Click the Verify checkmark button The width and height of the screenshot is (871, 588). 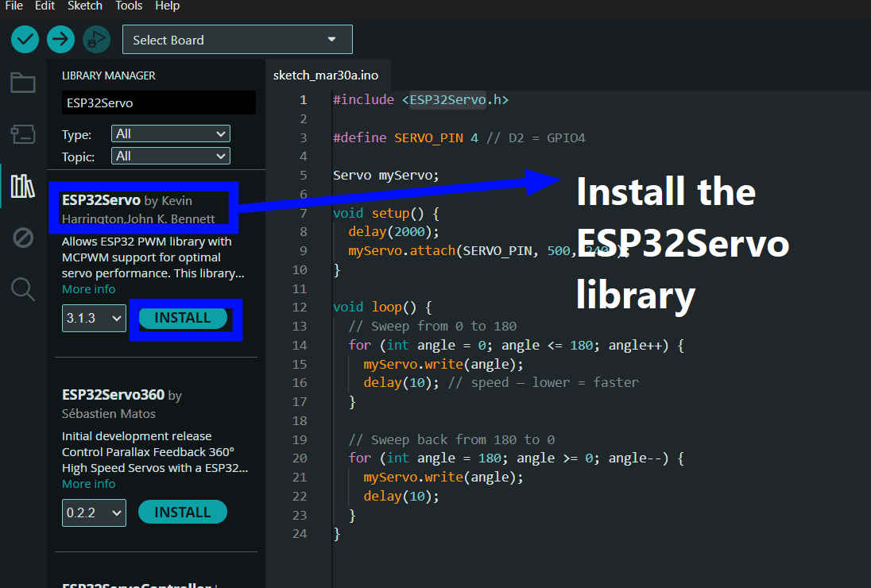(25, 40)
